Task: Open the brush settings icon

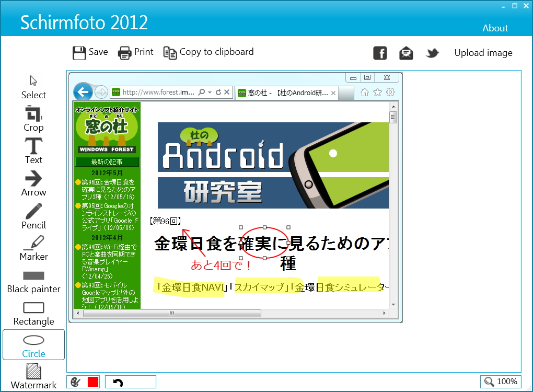Action: click(x=75, y=382)
